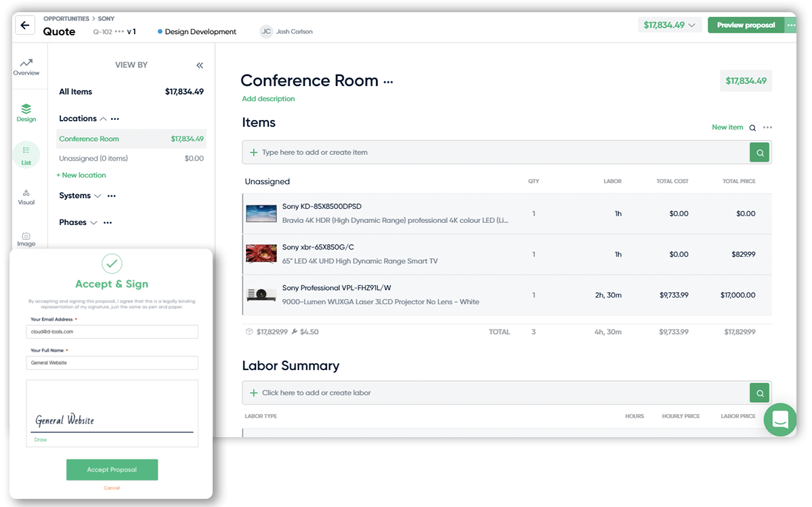
Task: Expand the Phases section
Action: (x=93, y=222)
